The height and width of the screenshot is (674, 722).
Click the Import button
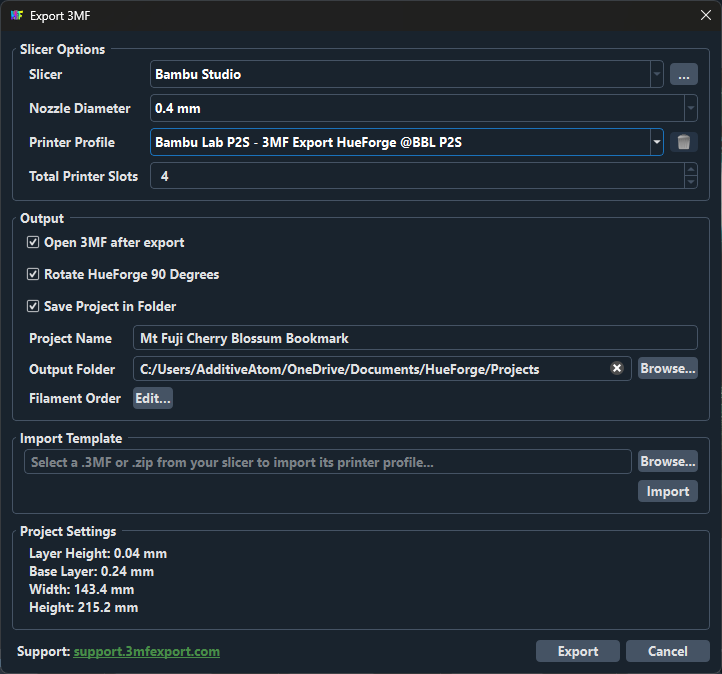click(x=668, y=491)
